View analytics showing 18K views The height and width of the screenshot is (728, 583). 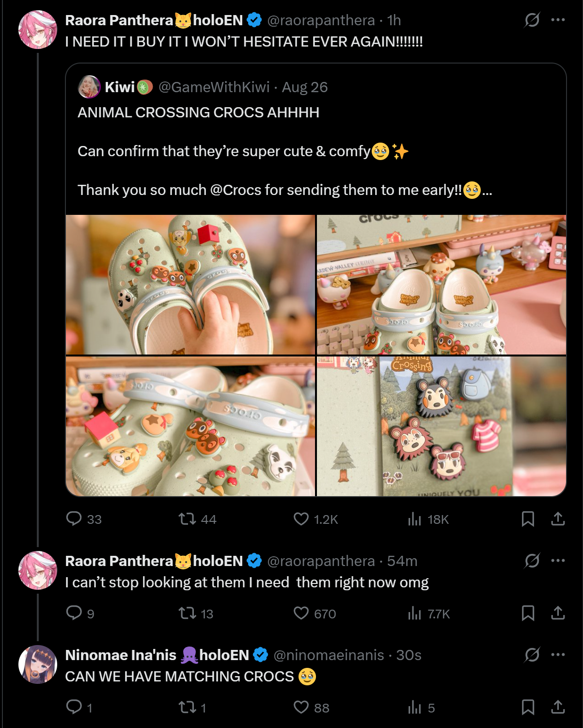[415, 519]
